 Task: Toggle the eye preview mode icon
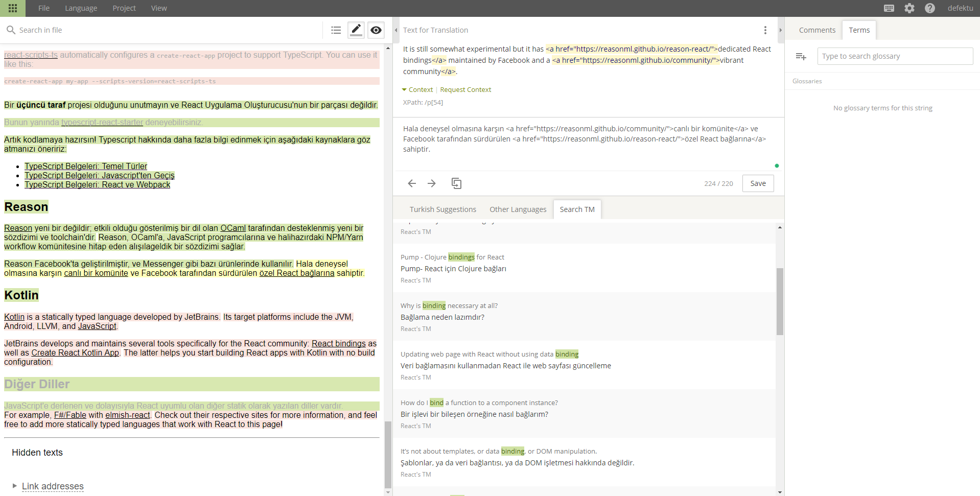pos(376,30)
